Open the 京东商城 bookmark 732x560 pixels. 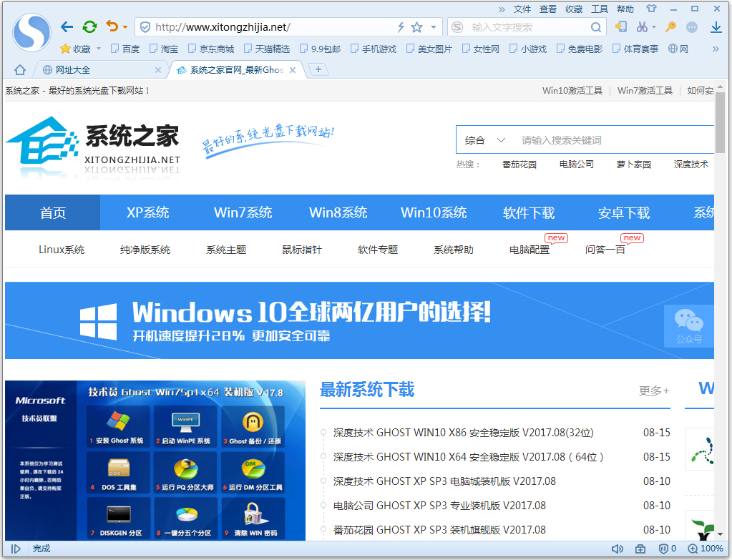tap(211, 49)
